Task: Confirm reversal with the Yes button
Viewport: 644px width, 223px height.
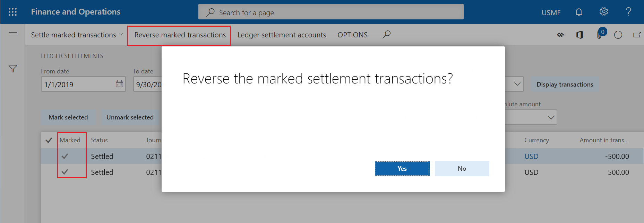Action: tap(402, 169)
